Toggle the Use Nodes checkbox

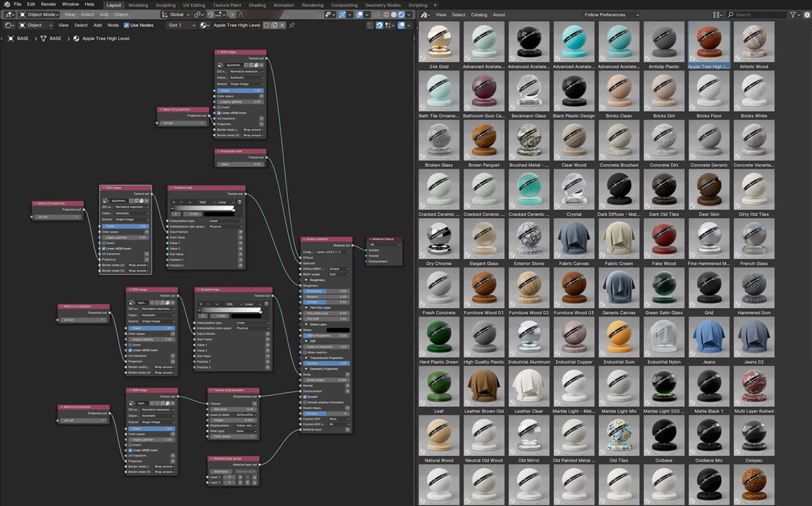[126, 25]
